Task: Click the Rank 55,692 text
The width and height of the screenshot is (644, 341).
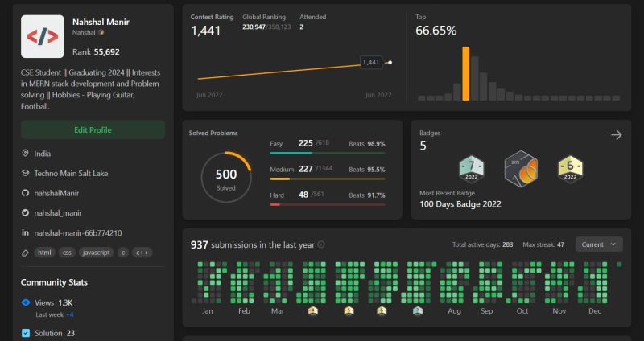Action: pos(96,52)
